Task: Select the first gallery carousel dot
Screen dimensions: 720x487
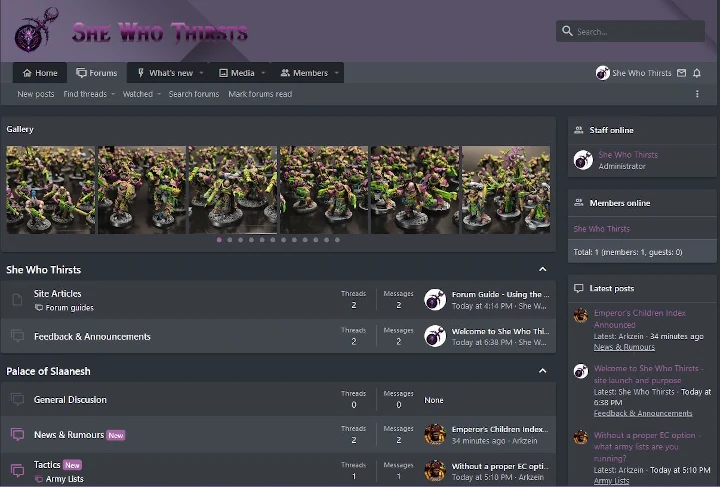Action: click(x=219, y=240)
